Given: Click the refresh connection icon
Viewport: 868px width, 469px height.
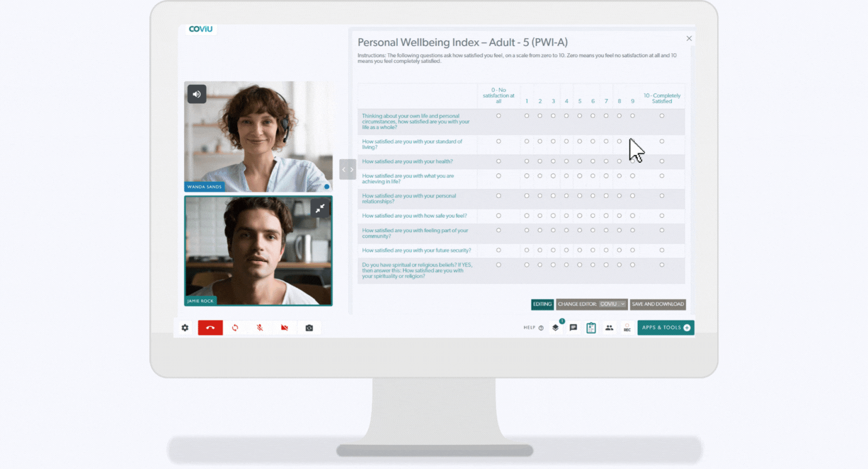Looking at the screenshot, I should click(235, 328).
